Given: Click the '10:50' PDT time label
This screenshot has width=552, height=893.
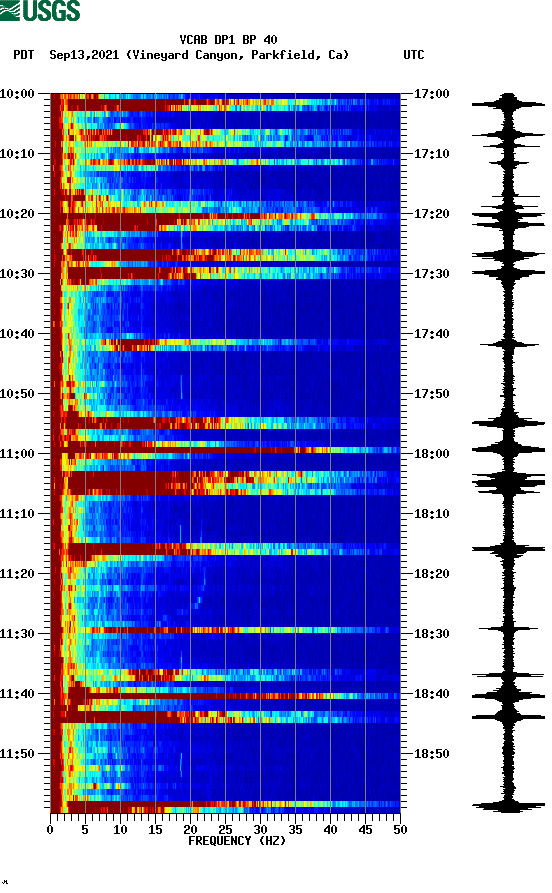Looking at the screenshot, I should (17, 394).
